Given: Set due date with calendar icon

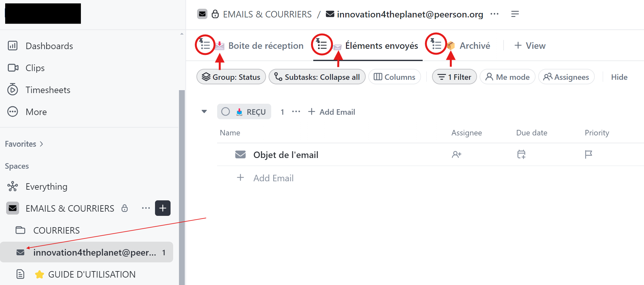Looking at the screenshot, I should click(521, 154).
